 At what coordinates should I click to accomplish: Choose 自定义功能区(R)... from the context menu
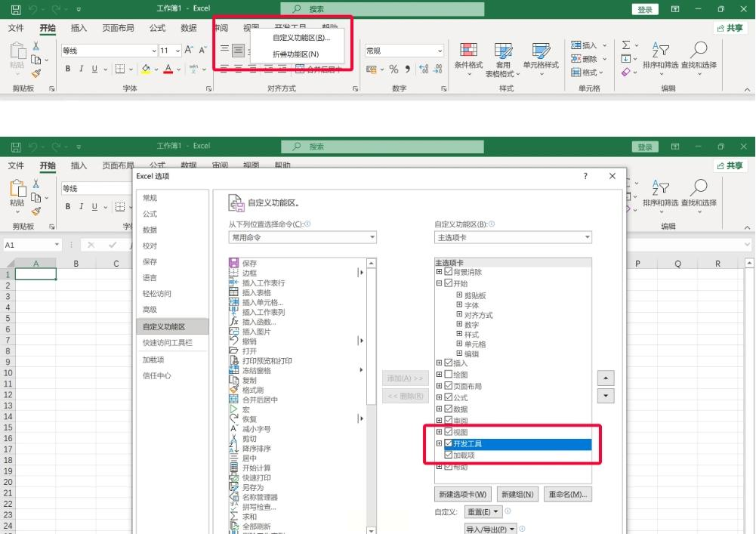tap(301, 38)
